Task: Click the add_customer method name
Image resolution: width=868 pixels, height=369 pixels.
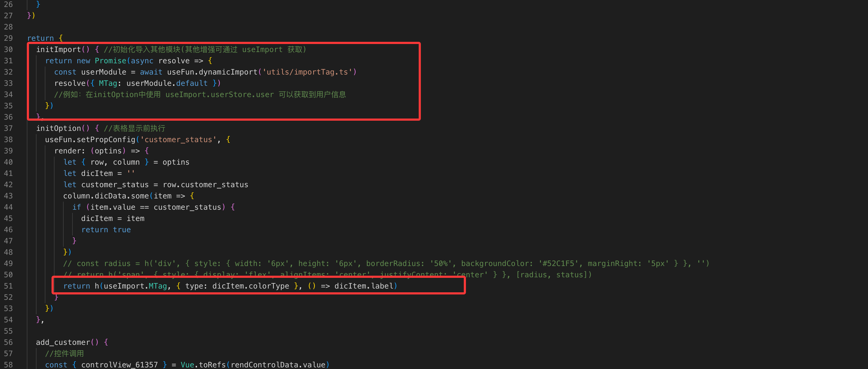Action: [63, 342]
